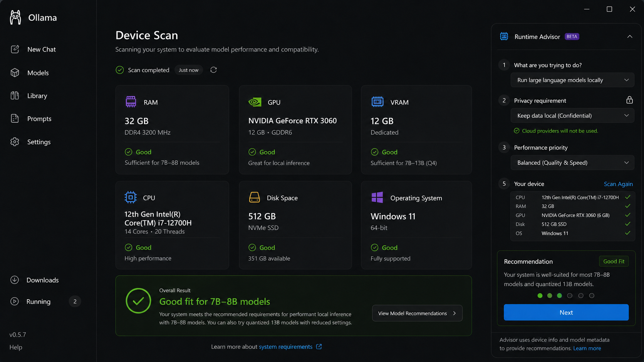
Task: Click the Good status check in GPU card
Action: (252, 152)
